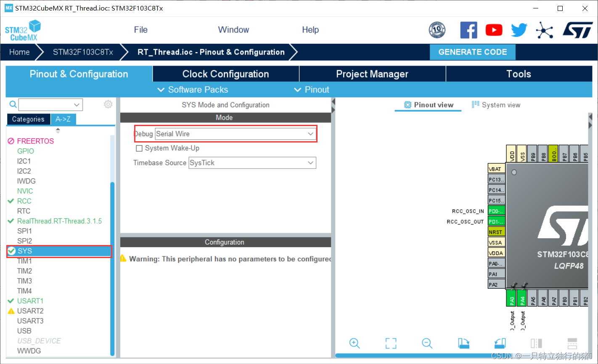The height and width of the screenshot is (364, 598).
Task: Expand the Software Packs menu
Action: [x=193, y=90]
